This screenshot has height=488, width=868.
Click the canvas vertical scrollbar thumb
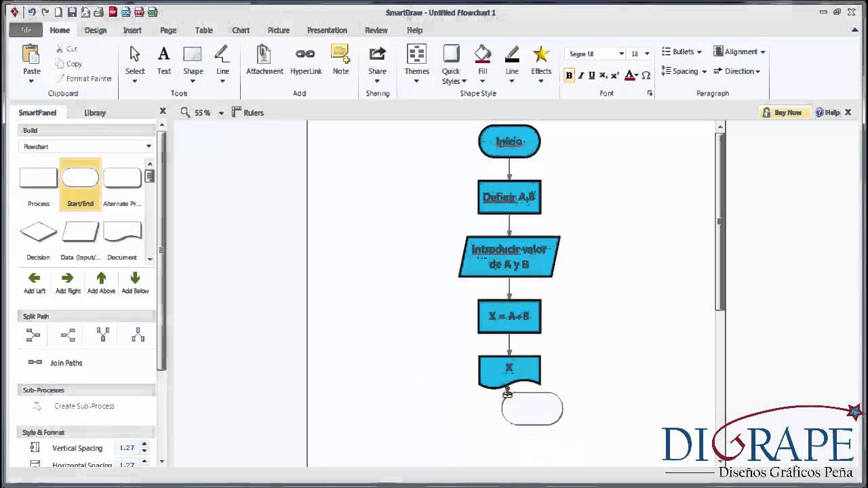[x=721, y=220]
